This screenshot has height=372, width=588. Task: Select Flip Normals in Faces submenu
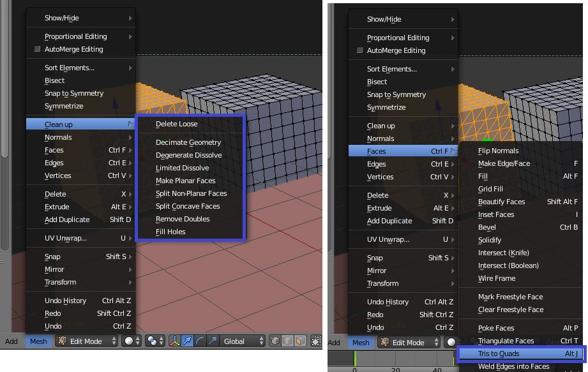(521, 151)
